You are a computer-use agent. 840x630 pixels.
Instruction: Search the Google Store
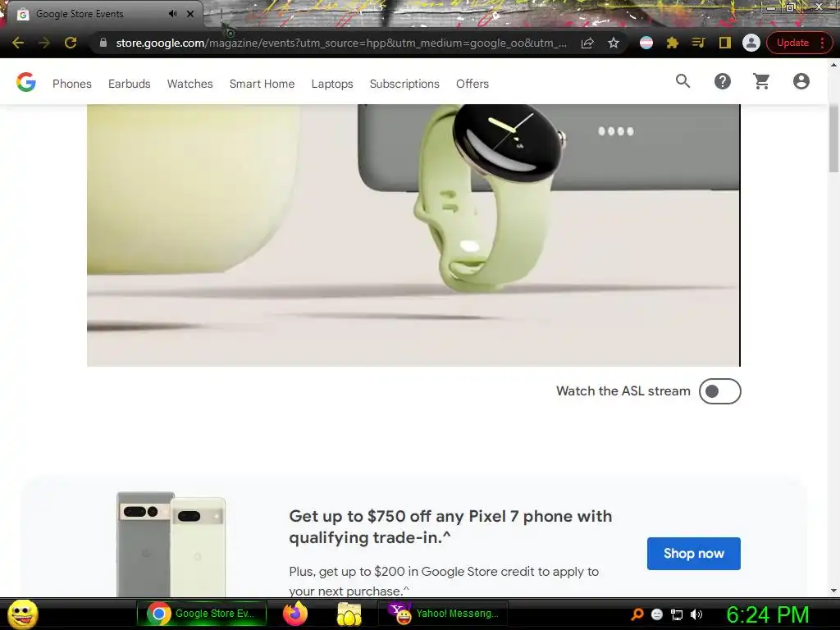(682, 81)
